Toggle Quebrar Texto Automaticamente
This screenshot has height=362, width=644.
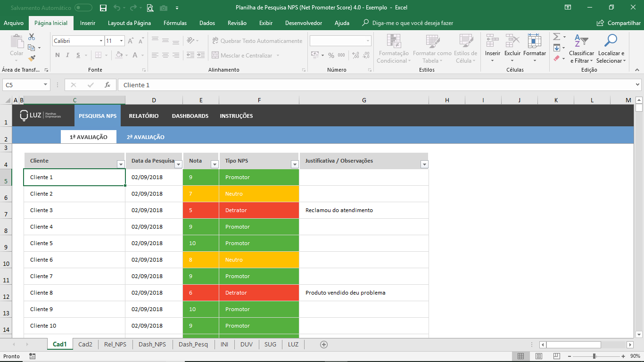[x=257, y=41]
